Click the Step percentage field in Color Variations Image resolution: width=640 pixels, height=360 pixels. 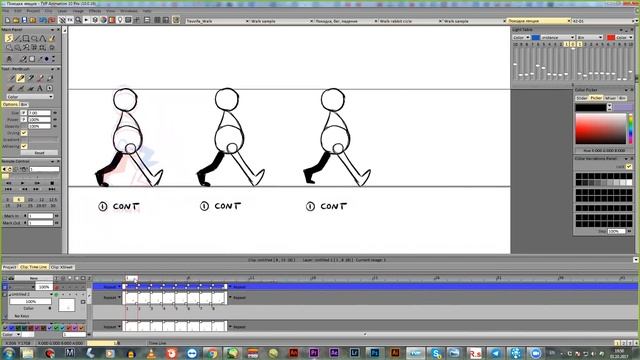coord(616,231)
